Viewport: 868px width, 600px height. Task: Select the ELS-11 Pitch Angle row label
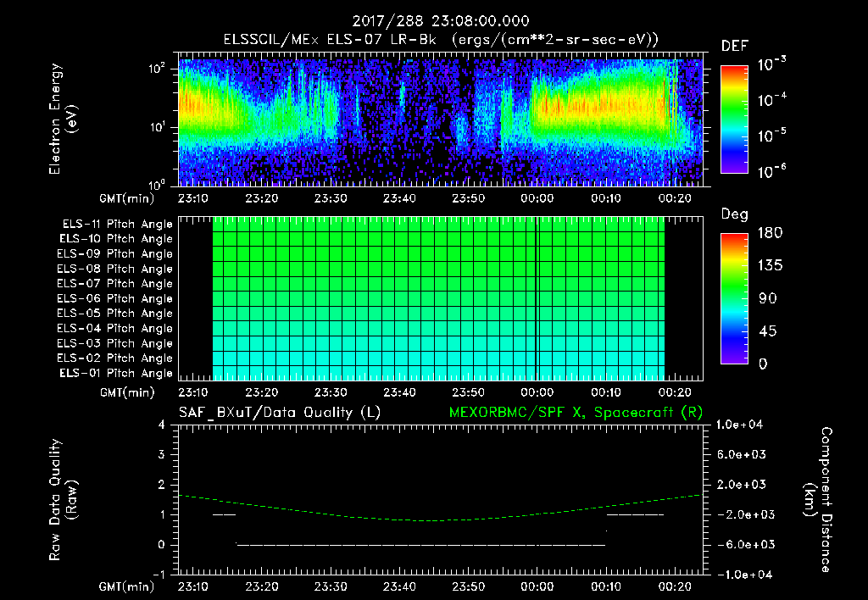click(x=117, y=225)
